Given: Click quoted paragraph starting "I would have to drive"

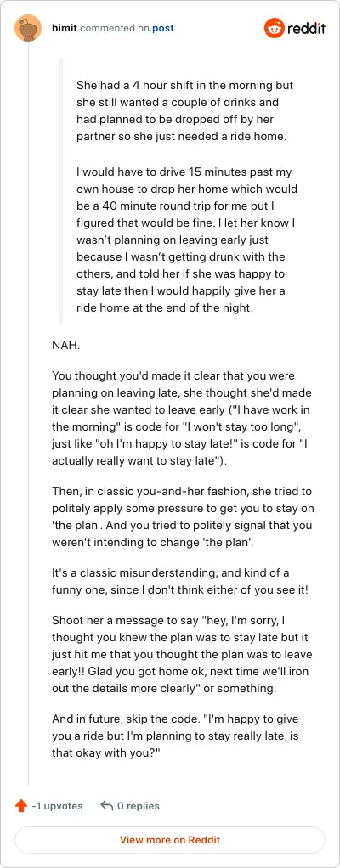Looking at the screenshot, I should [x=187, y=240].
